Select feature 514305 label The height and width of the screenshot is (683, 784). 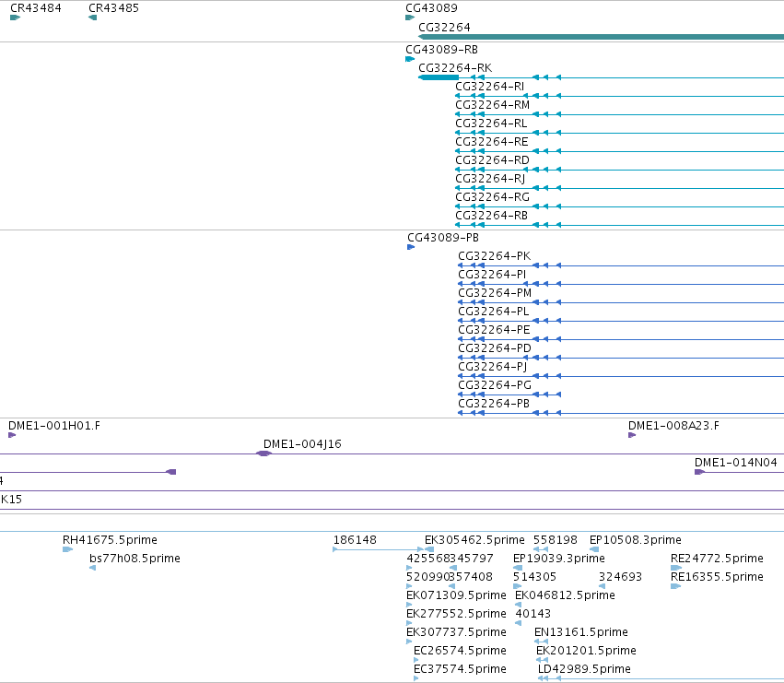534,577
